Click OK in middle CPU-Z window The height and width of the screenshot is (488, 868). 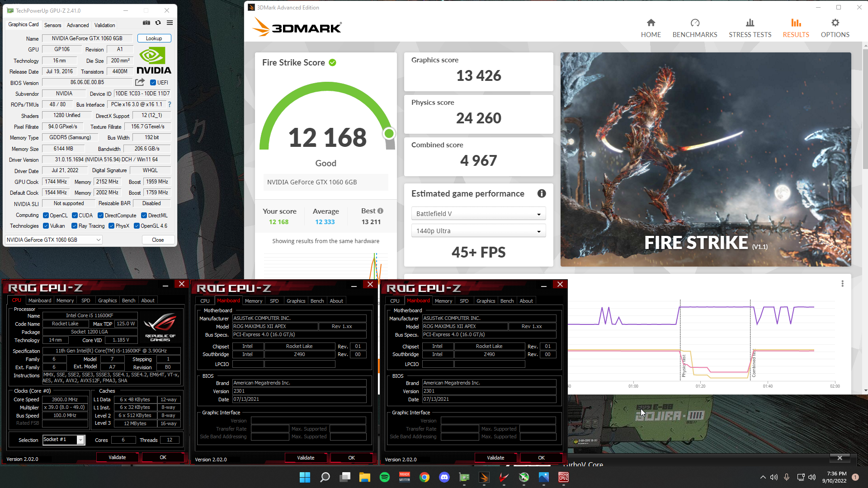click(x=351, y=458)
